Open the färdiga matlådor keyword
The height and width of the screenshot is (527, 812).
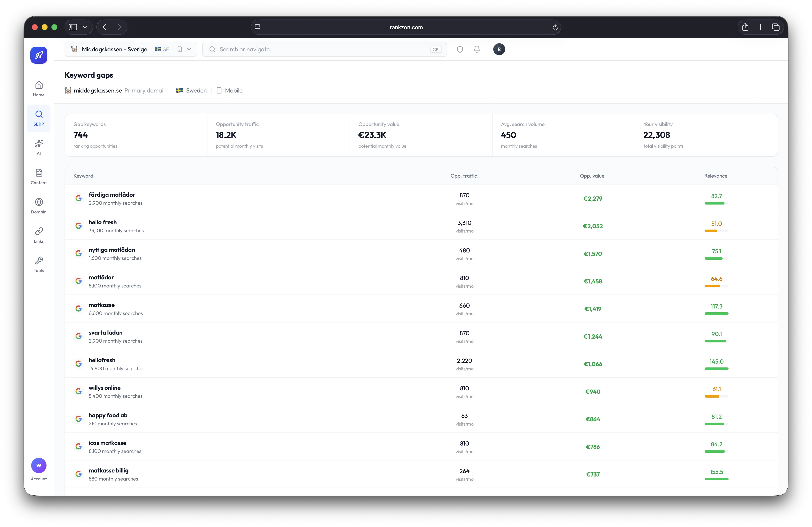click(x=112, y=195)
